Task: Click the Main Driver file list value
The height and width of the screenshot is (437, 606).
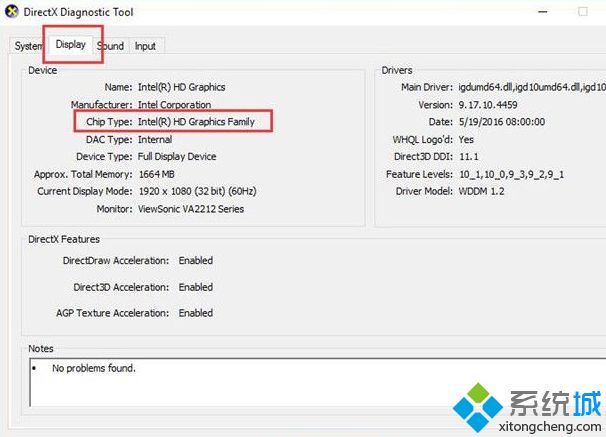Action: (x=532, y=87)
